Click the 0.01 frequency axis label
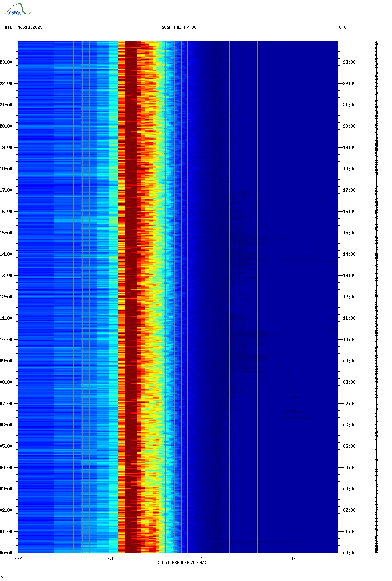This screenshot has height=581, width=392. (18, 559)
